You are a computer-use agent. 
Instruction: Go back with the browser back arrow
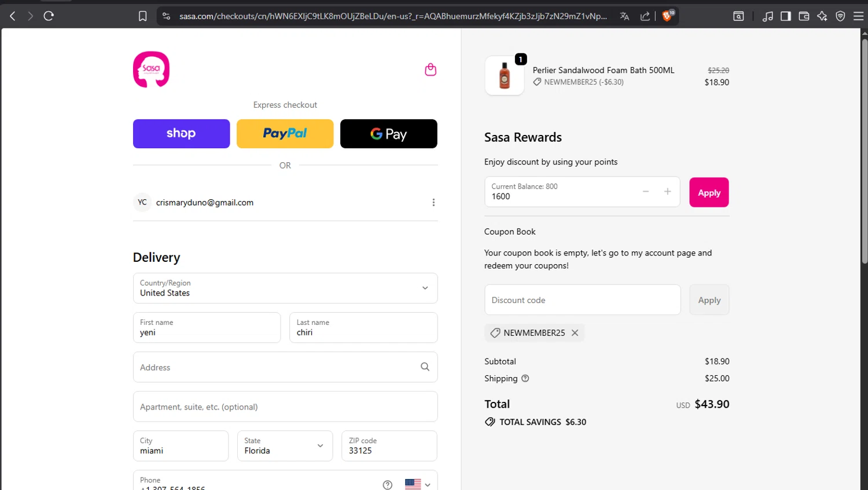(13, 16)
